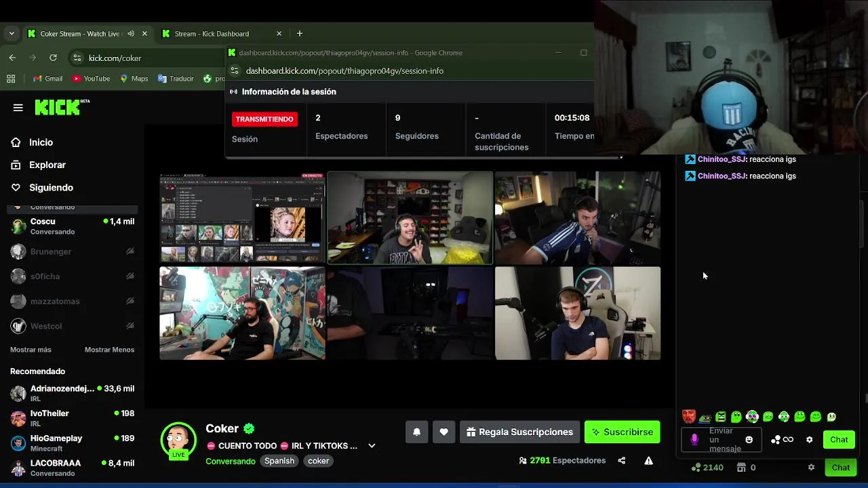Send message with upper Chat button
Screen dimensions: 868x488
(839, 440)
